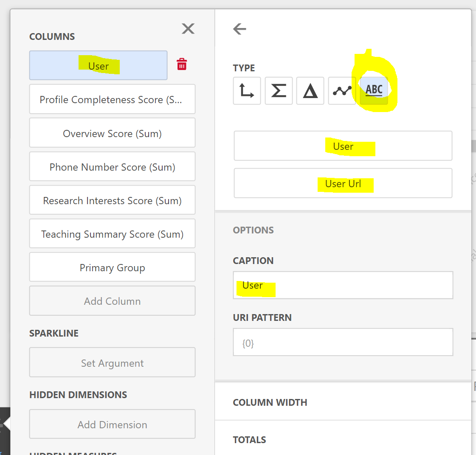
Task: Select the Overview Score (Sum) column
Action: click(112, 133)
